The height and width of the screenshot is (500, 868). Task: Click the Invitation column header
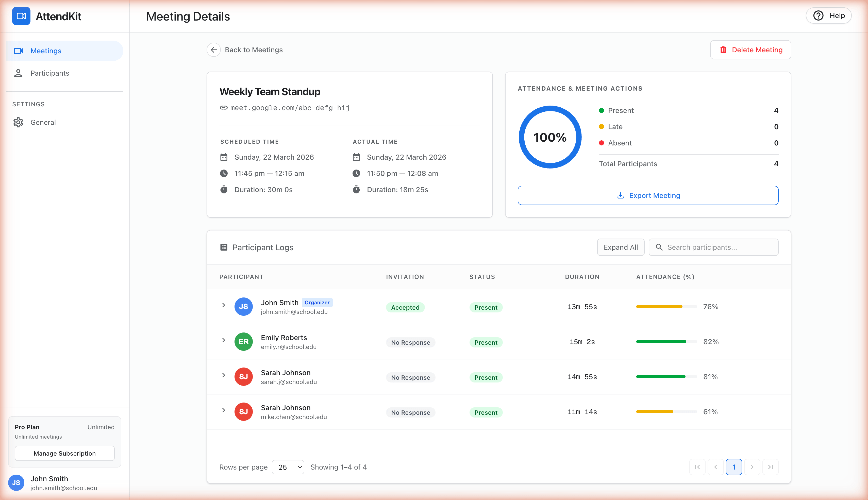(405, 277)
